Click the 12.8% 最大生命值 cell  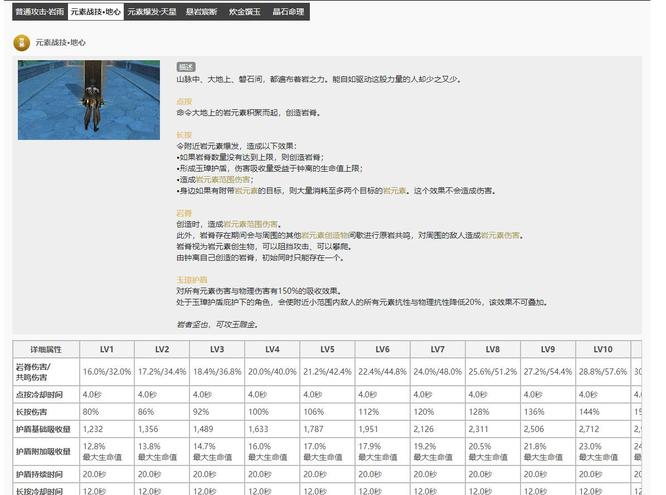[107, 451]
